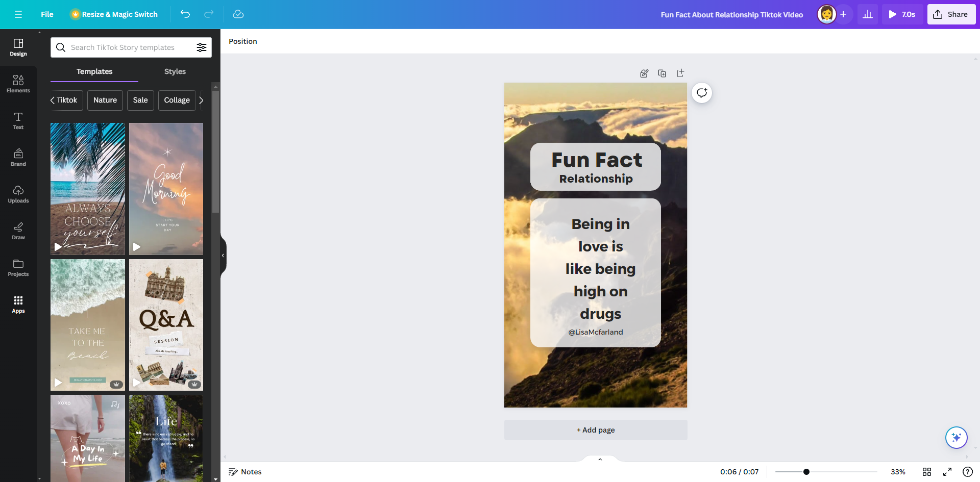Viewport: 980px width, 482px height.
Task: Select the Nature category chip
Action: [x=105, y=100]
